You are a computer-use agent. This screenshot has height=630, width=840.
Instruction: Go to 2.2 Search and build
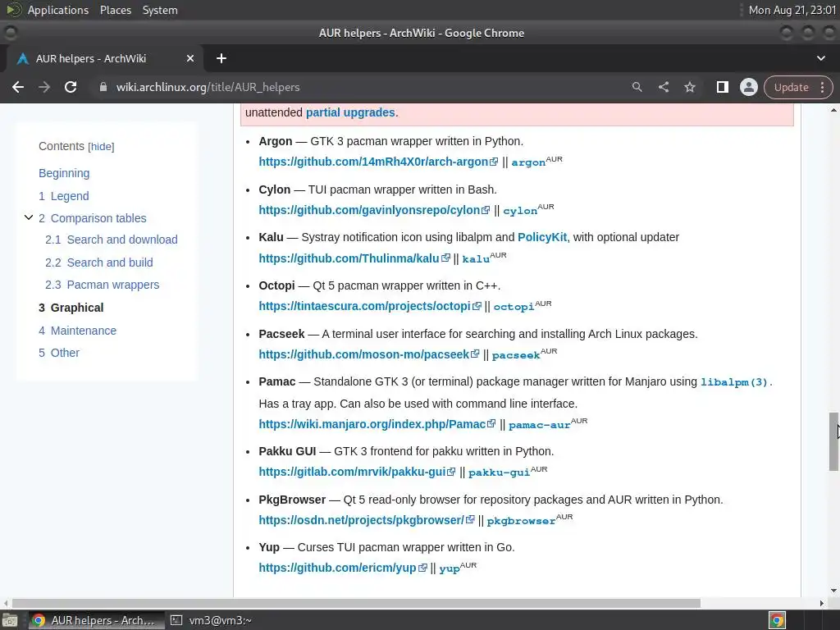pyautogui.click(x=99, y=262)
